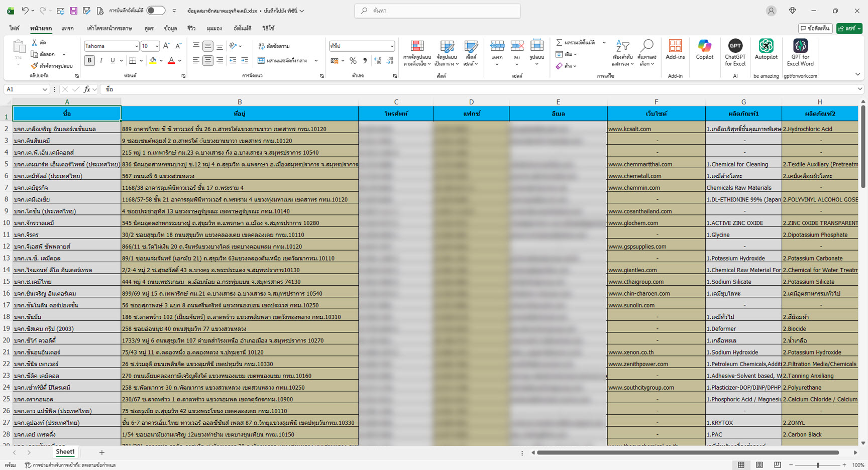Image resolution: width=868 pixels, height=470 pixels.
Task: Click the percent style icon
Action: point(353,61)
